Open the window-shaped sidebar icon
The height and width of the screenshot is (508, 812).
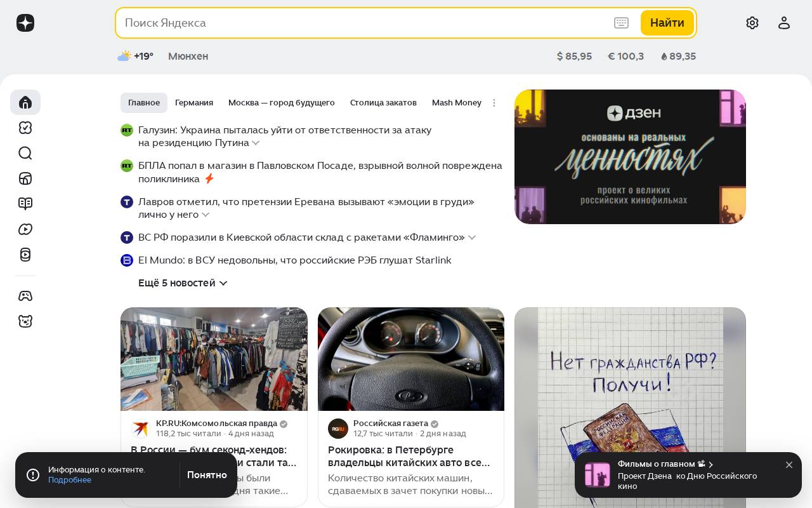(25, 178)
